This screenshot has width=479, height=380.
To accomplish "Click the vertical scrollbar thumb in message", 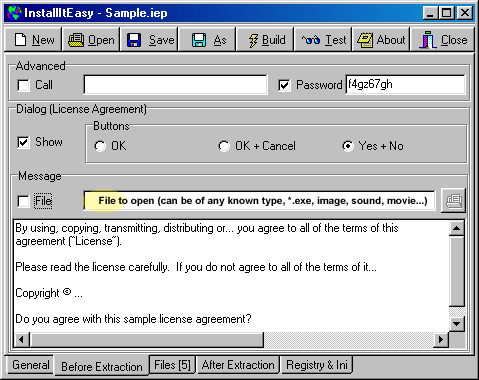I will (x=456, y=271).
